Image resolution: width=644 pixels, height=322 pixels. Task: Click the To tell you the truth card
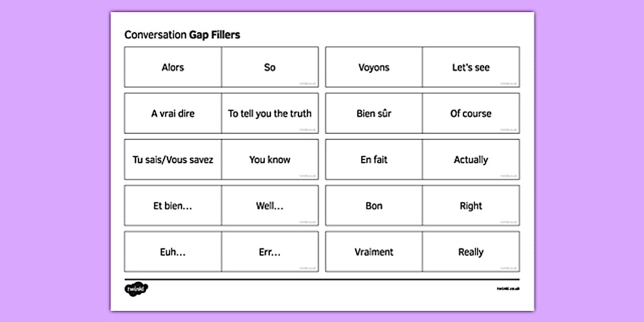coord(270,113)
